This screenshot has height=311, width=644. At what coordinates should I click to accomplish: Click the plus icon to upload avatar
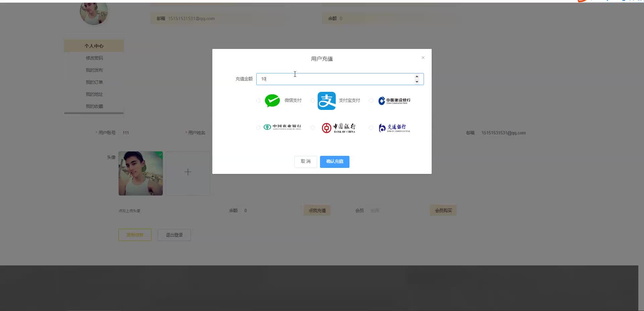click(188, 172)
